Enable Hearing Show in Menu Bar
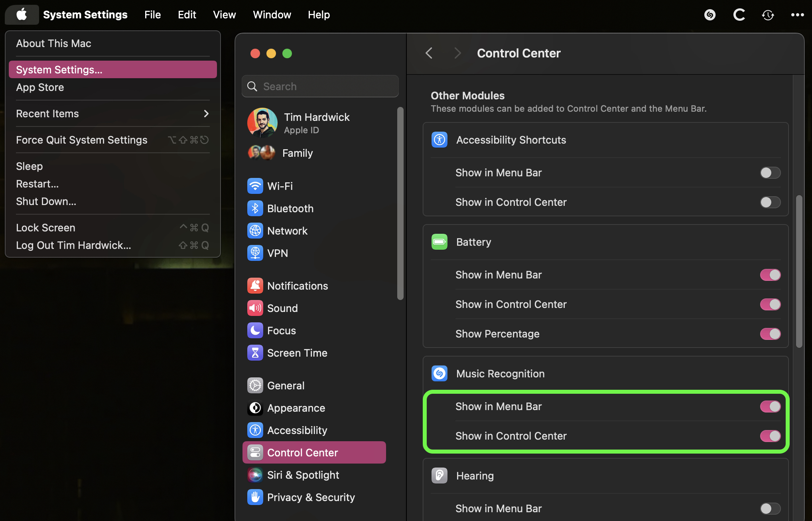The width and height of the screenshot is (812, 521). click(770, 509)
